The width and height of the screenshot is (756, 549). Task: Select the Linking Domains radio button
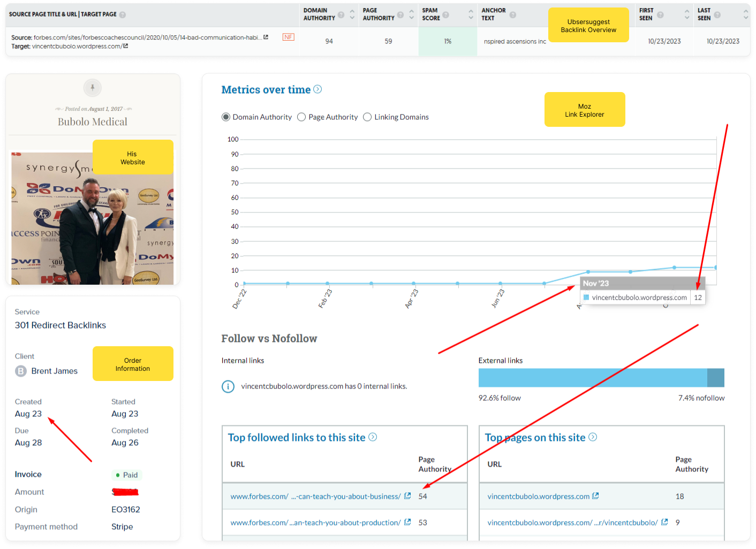pos(367,117)
